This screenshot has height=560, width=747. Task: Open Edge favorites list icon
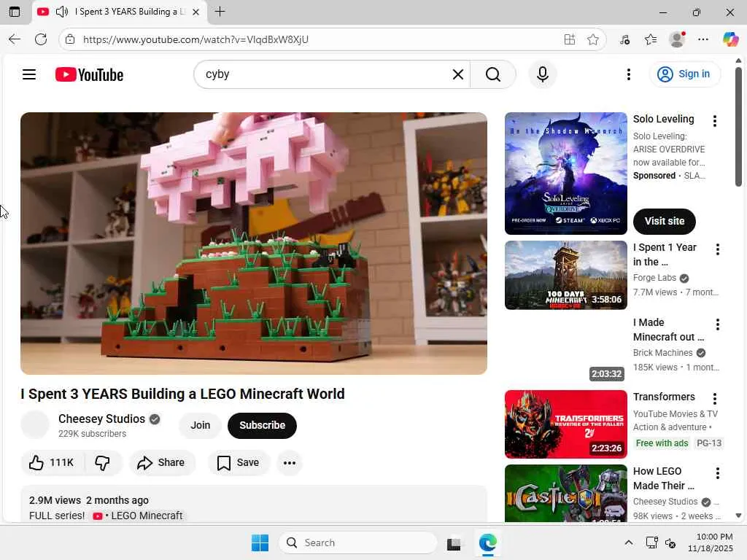(650, 39)
